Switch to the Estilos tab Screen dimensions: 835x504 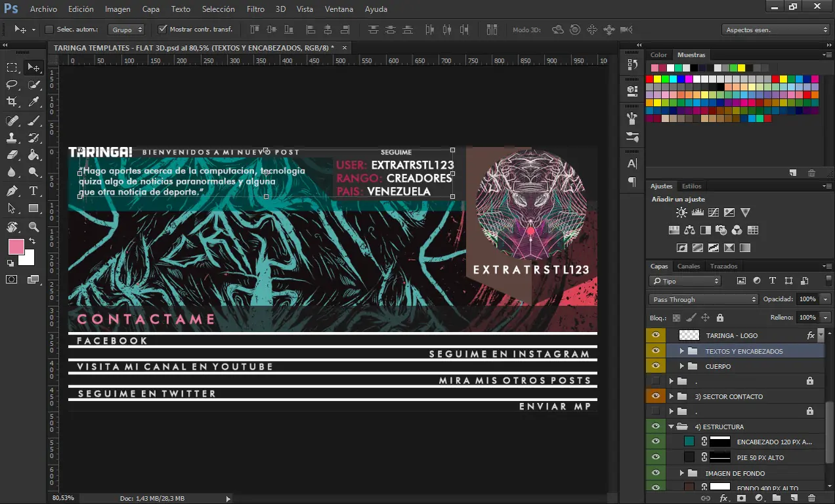coord(691,186)
